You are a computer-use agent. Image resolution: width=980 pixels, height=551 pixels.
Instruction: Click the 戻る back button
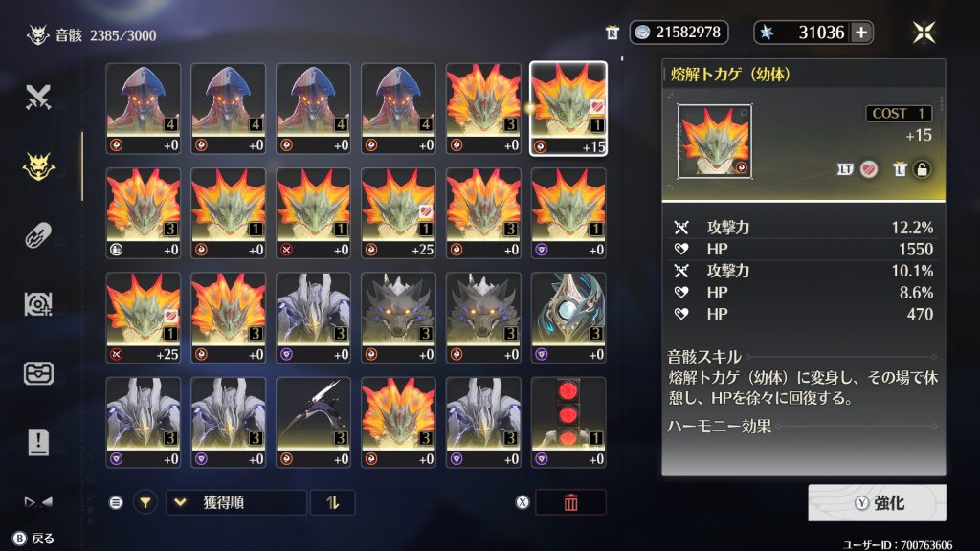pos(33,539)
